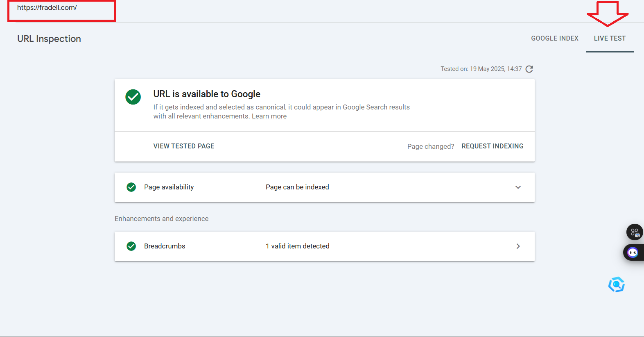Click the blue hexagon search extension icon
This screenshot has height=337, width=644.
pyautogui.click(x=616, y=285)
